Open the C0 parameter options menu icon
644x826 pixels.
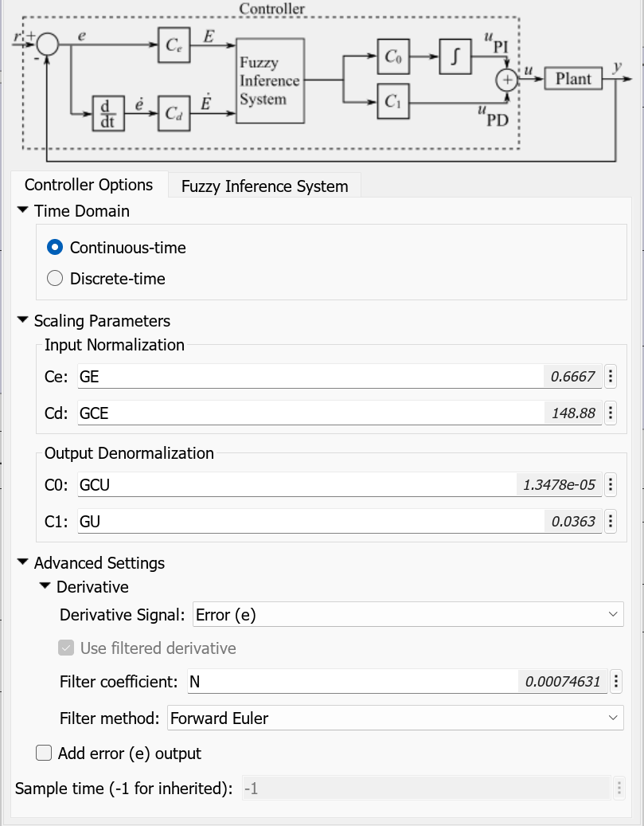[611, 484]
